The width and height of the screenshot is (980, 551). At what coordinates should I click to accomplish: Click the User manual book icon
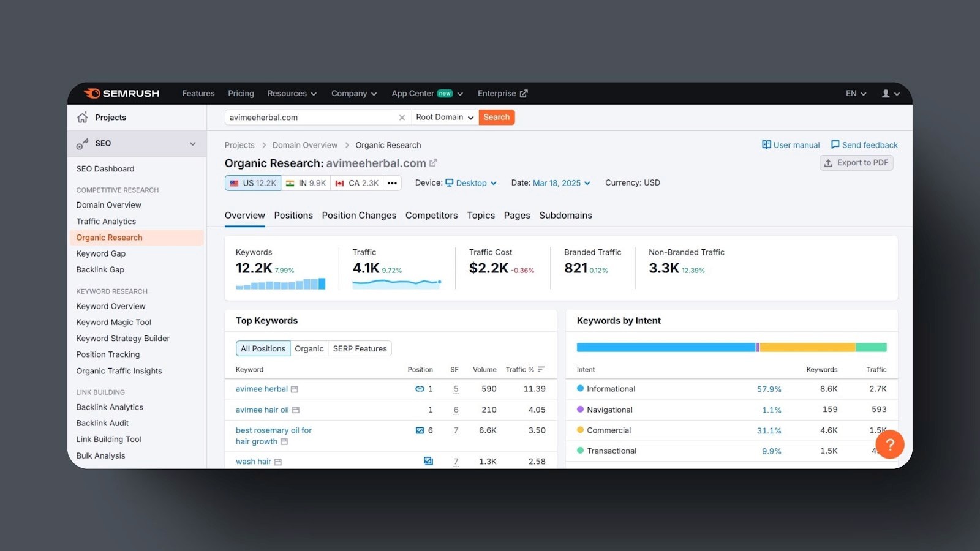click(x=766, y=145)
